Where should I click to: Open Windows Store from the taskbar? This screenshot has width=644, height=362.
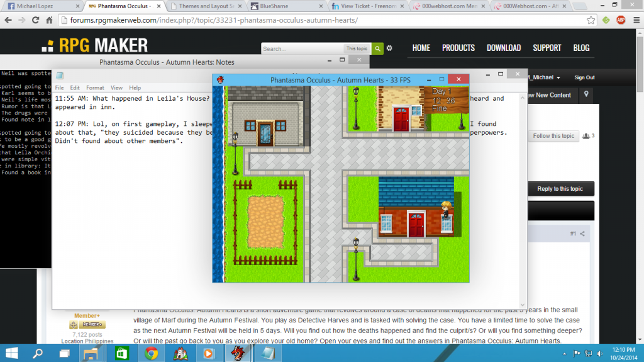(121, 353)
